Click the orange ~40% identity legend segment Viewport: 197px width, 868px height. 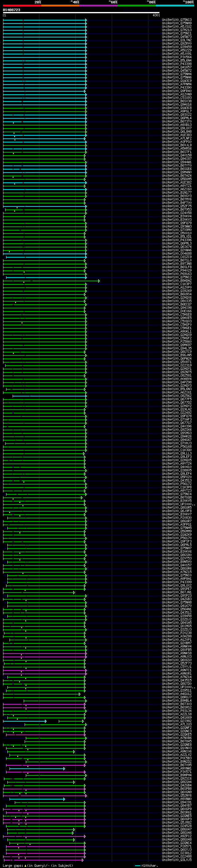coord(60,6)
